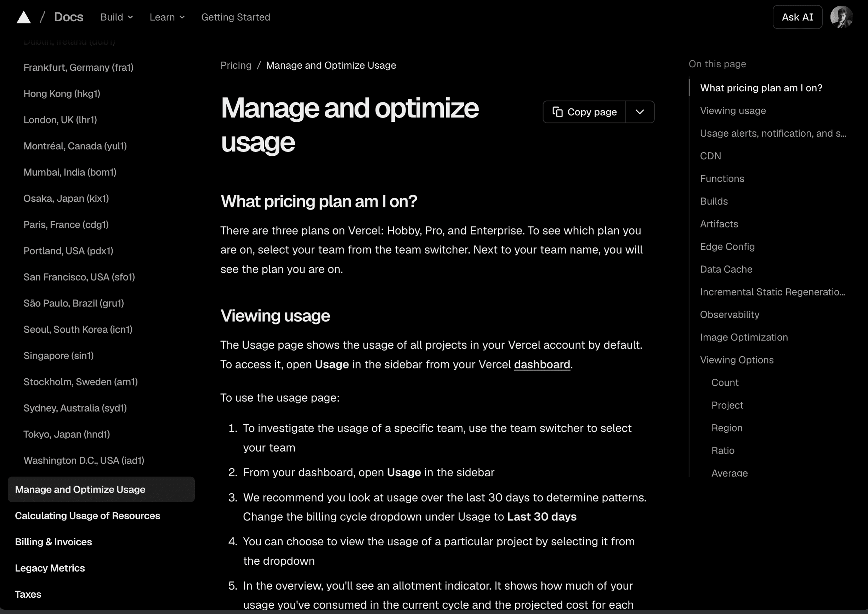Jump to Observability section

click(x=730, y=315)
